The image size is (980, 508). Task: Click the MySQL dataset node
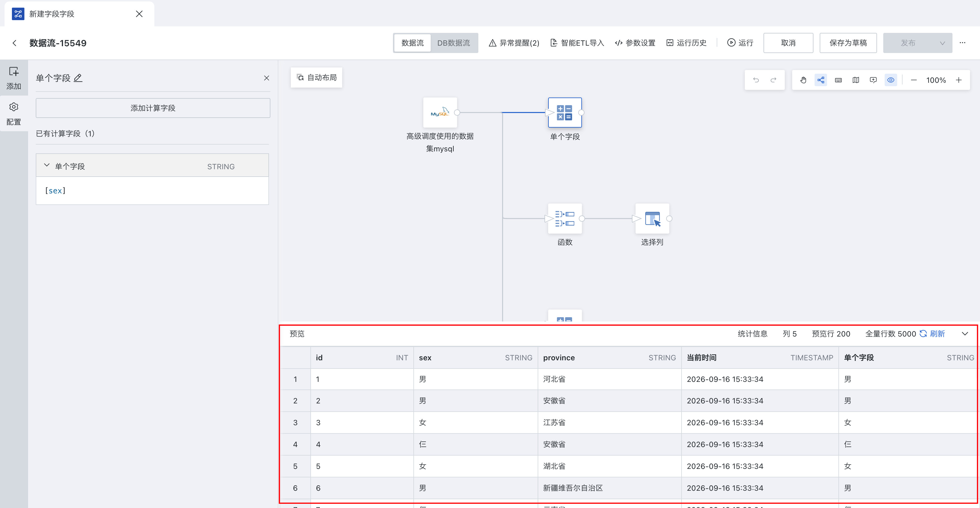point(440,113)
